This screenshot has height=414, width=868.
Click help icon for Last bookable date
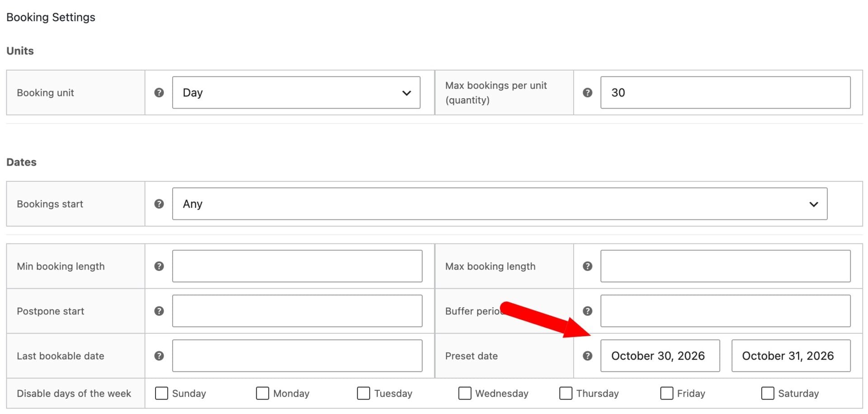click(159, 356)
